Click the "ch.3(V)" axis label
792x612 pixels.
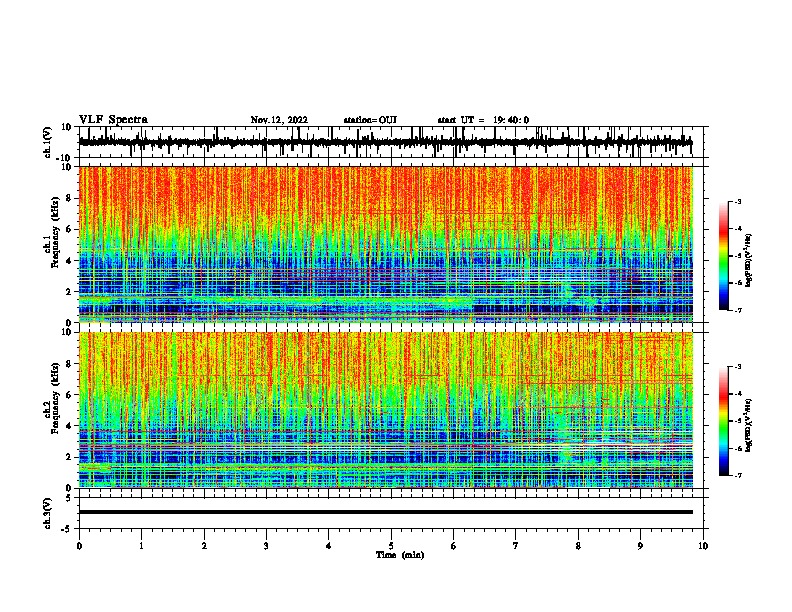pos(48,513)
